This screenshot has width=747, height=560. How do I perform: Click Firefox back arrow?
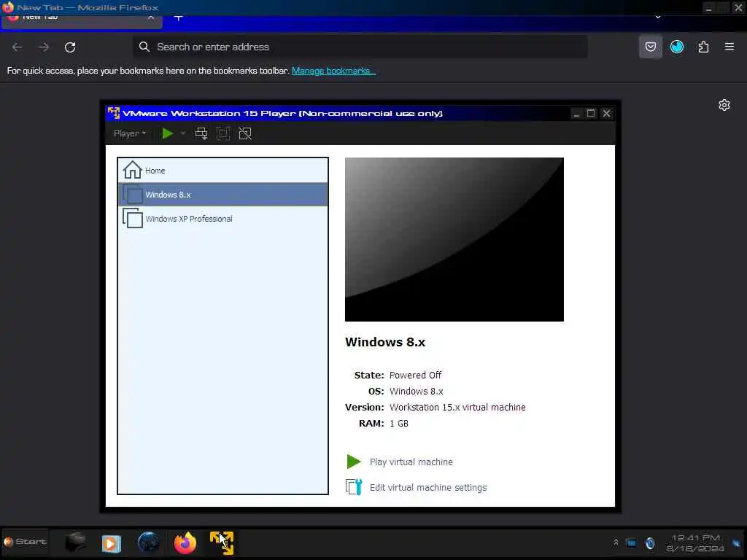pyautogui.click(x=18, y=47)
